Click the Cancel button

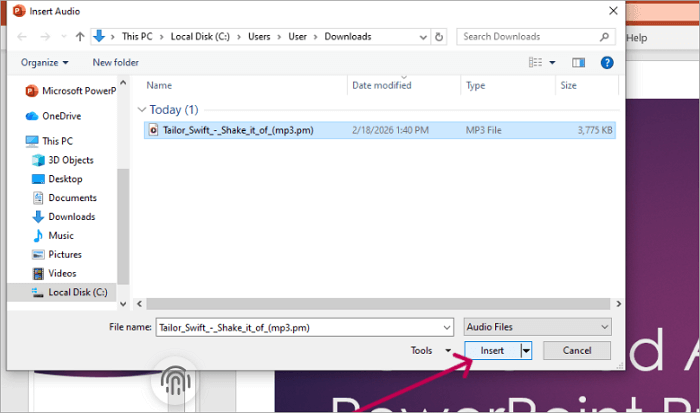pyautogui.click(x=577, y=350)
